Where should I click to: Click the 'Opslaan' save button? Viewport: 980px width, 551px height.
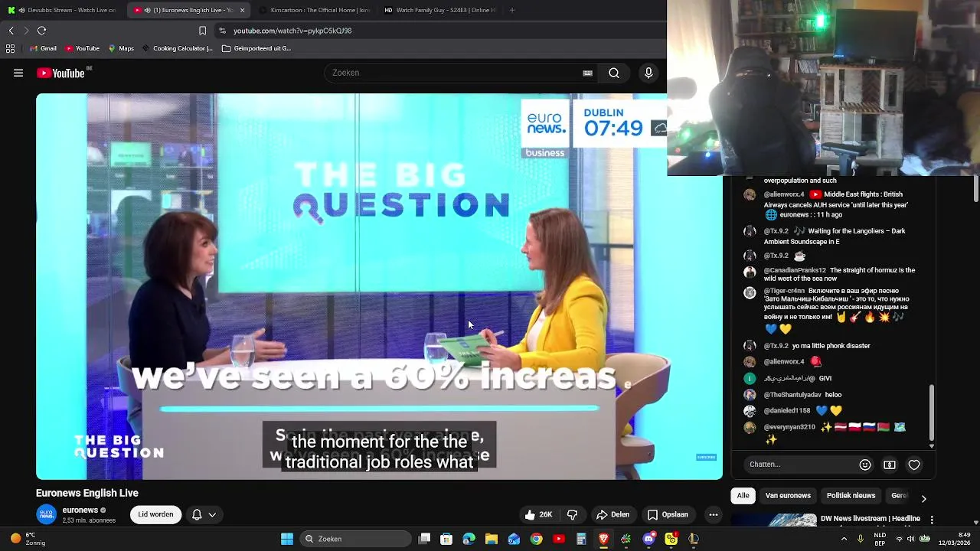pos(668,515)
